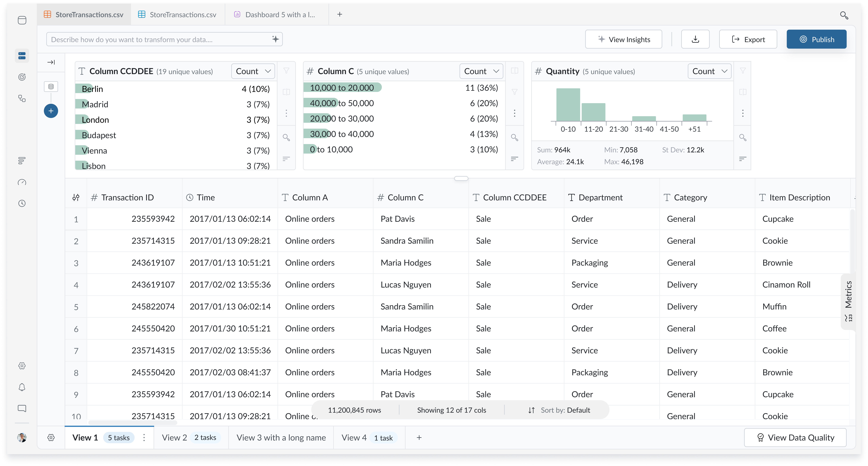Image resolution: width=868 pixels, height=466 pixels.
Task: Click the filter icon on Column CCDDEE card
Action: point(286,71)
